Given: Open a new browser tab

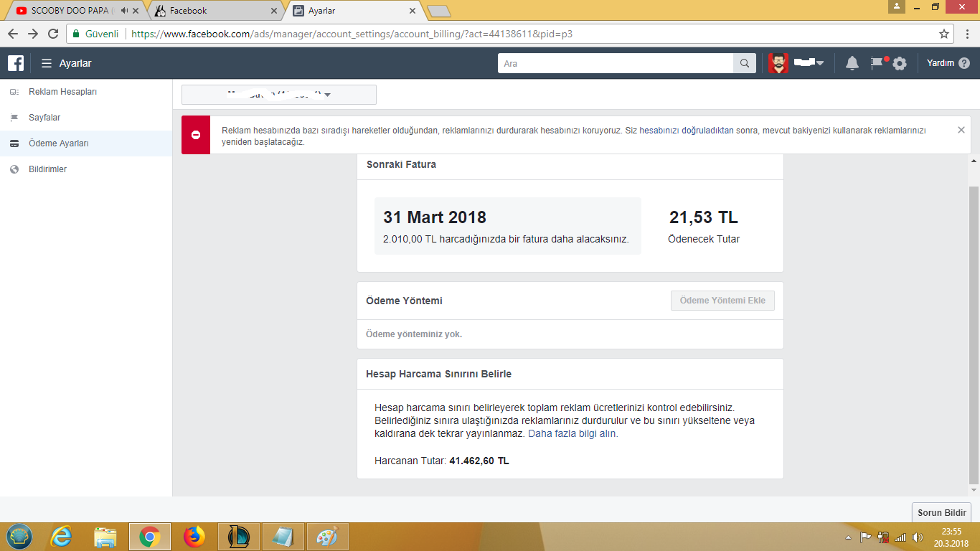Looking at the screenshot, I should (x=438, y=11).
